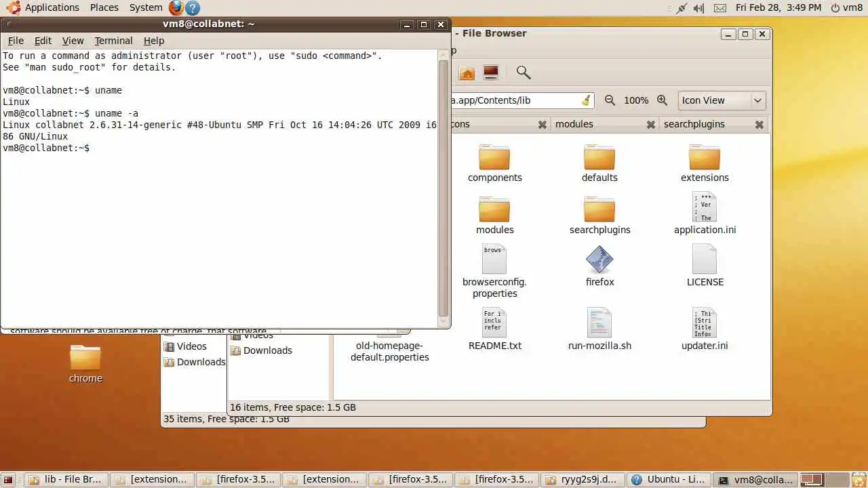
Task: Open the terminal's File menu
Action: pyautogui.click(x=16, y=41)
